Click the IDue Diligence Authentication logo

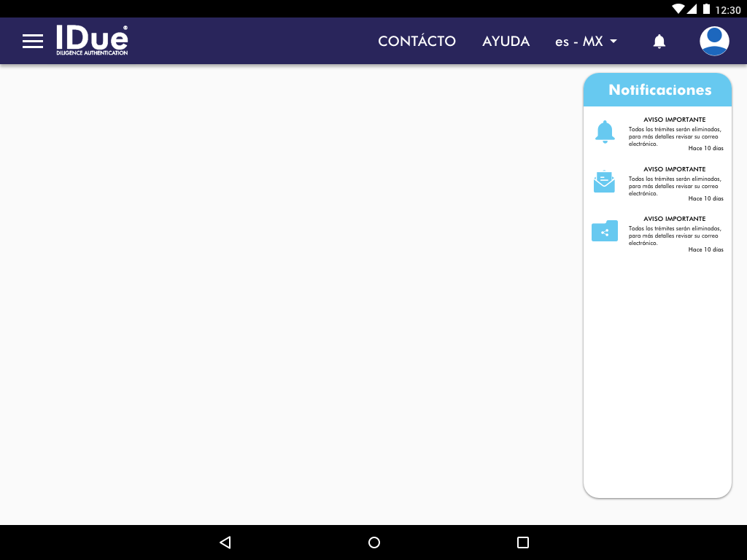92,41
